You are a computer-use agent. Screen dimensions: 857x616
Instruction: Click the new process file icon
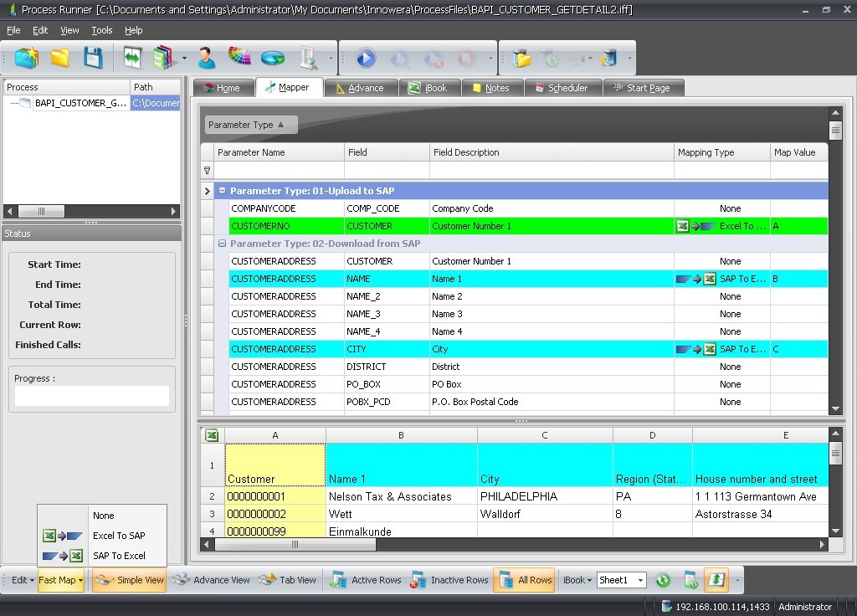point(26,59)
